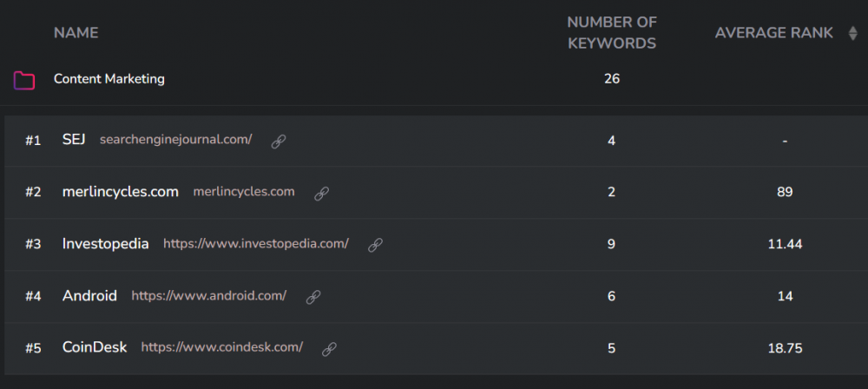Open the Content Marketing group name
Viewport: 868px width, 389px height.
[x=109, y=79]
